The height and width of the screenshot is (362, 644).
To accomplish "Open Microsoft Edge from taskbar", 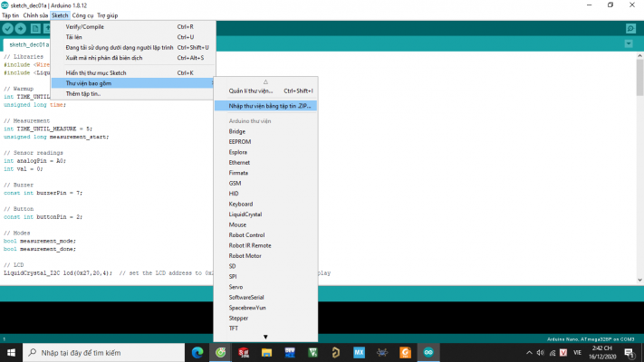I will point(197,353).
